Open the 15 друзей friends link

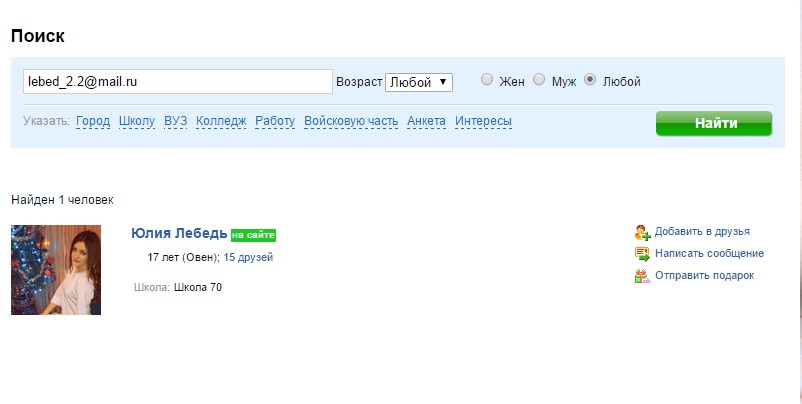(248, 258)
